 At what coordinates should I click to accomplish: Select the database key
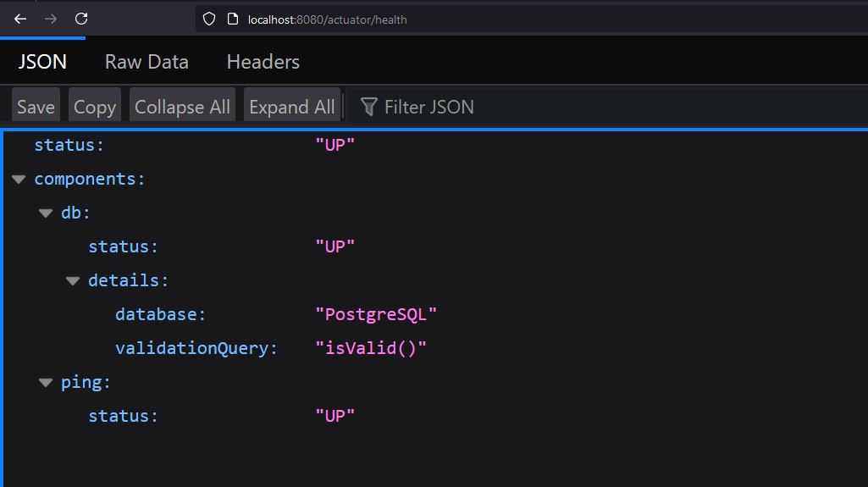161,315
